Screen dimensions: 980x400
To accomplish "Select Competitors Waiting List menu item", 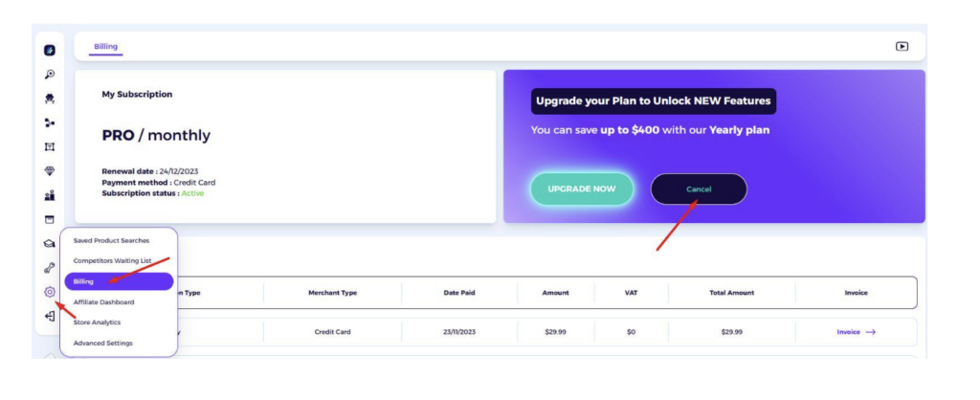I will coord(112,260).
